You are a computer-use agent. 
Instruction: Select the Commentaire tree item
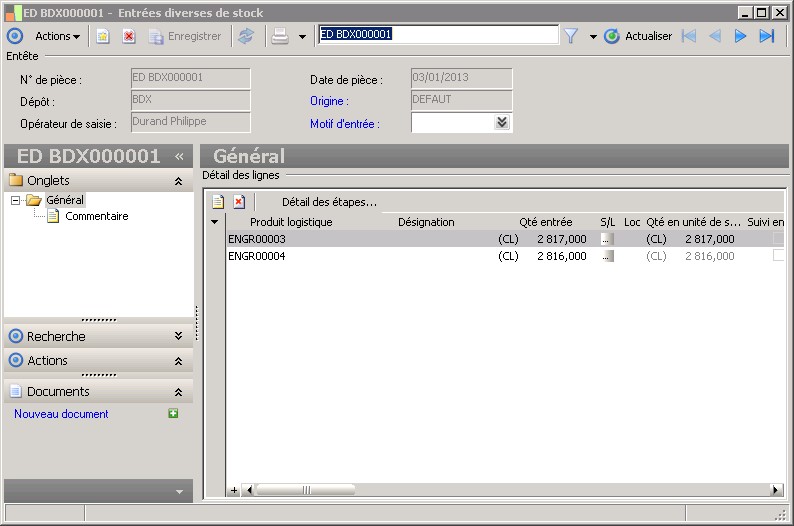pyautogui.click(x=97, y=216)
